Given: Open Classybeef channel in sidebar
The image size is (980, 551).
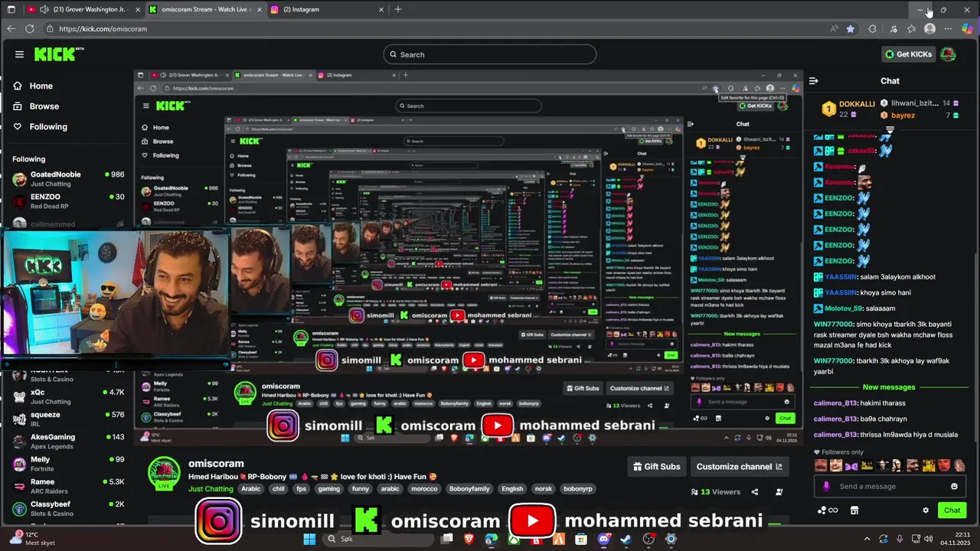Looking at the screenshot, I should pyautogui.click(x=67, y=509).
